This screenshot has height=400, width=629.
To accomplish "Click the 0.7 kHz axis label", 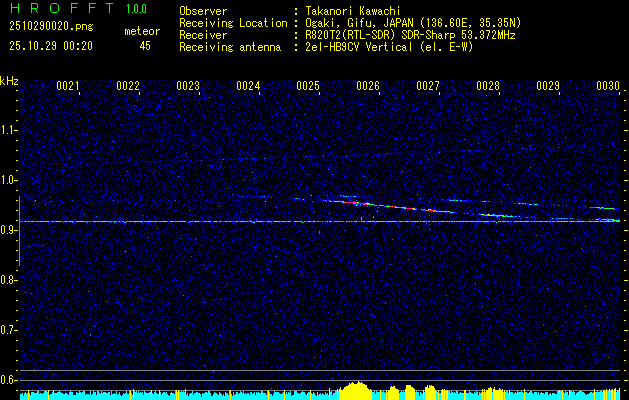I will 8,330.
